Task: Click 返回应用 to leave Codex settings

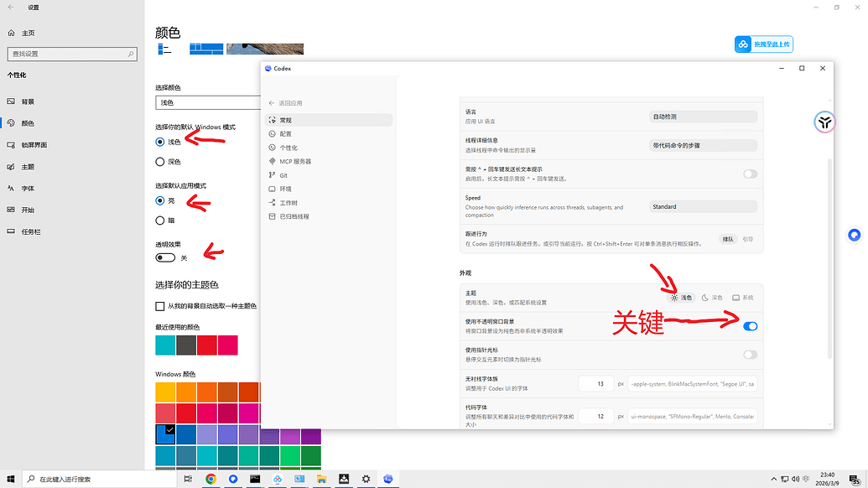Action: click(x=286, y=103)
